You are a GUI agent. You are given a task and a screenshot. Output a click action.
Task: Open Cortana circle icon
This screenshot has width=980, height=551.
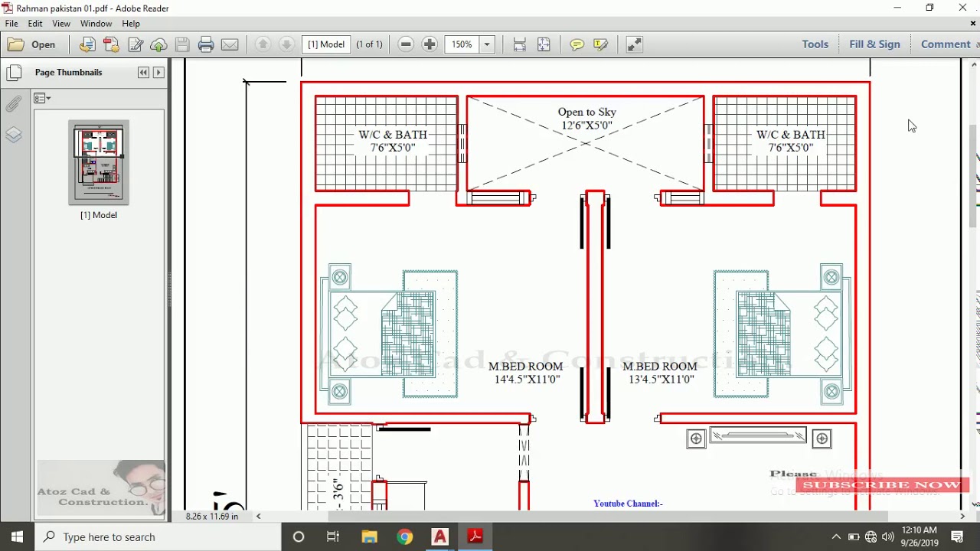299,537
